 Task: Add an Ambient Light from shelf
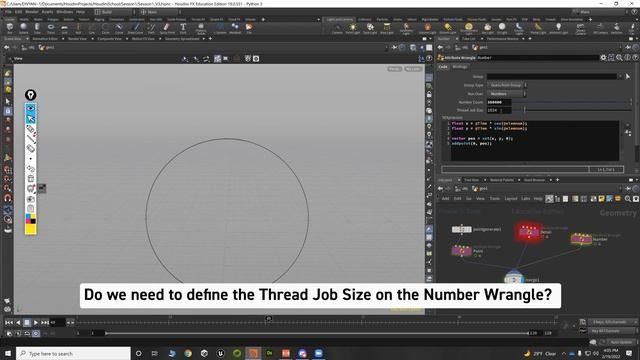[x=558, y=28]
